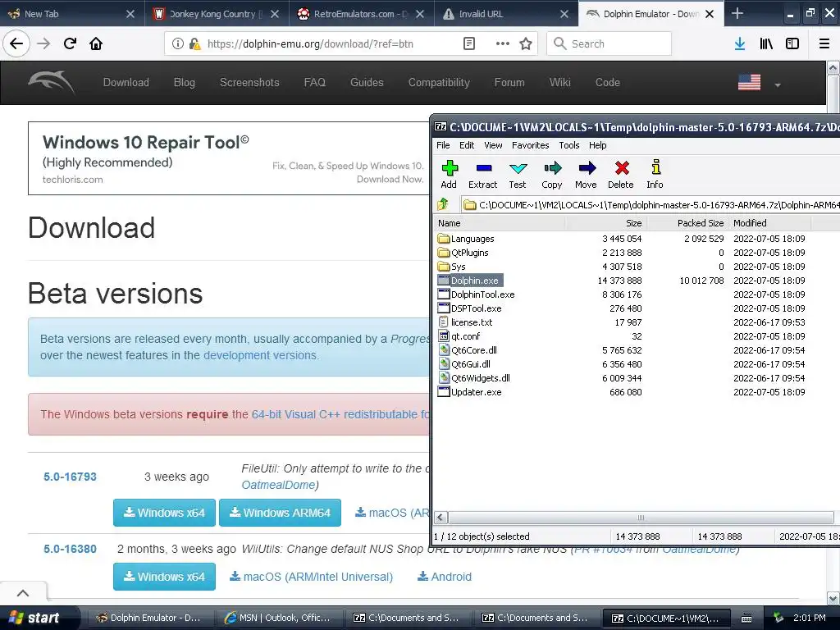Select DolphinTool.exe file
Screen dimensions: 840x630
click(x=477, y=294)
